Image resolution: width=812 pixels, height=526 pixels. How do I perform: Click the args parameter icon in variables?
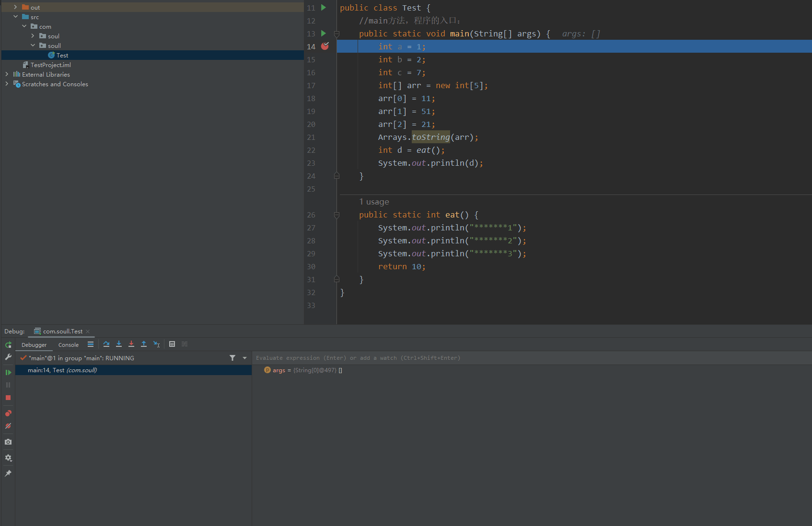pyautogui.click(x=267, y=370)
